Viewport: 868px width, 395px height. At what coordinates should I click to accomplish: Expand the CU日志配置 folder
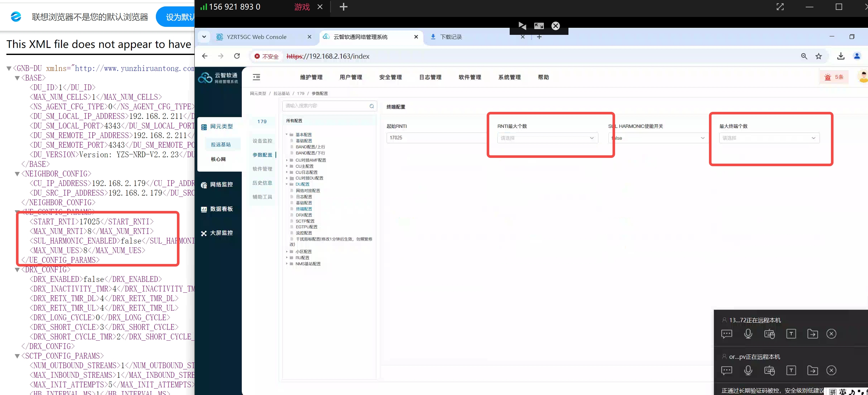(x=287, y=172)
